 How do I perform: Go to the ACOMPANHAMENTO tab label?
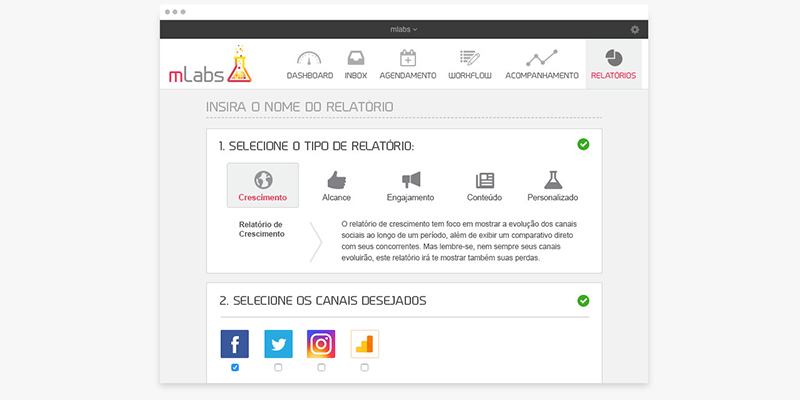click(542, 76)
